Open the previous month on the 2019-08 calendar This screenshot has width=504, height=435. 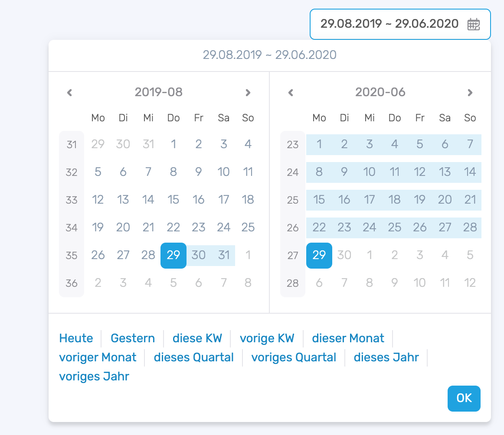(70, 92)
